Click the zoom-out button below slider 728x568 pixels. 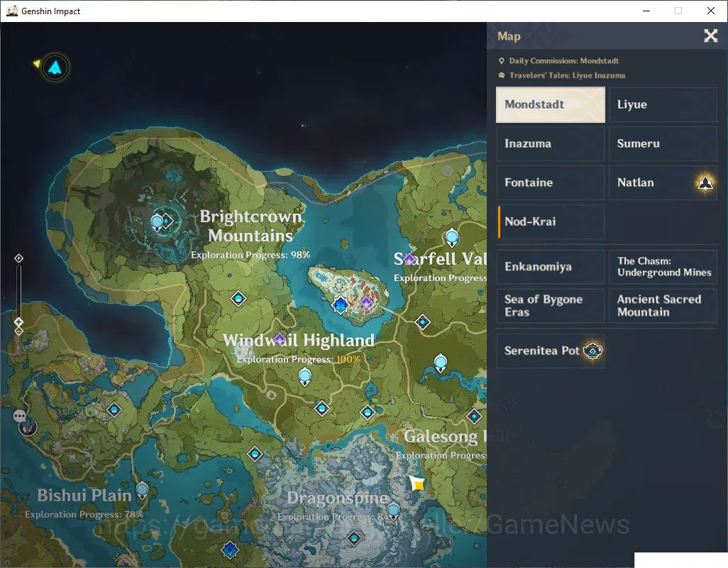pos(18,331)
